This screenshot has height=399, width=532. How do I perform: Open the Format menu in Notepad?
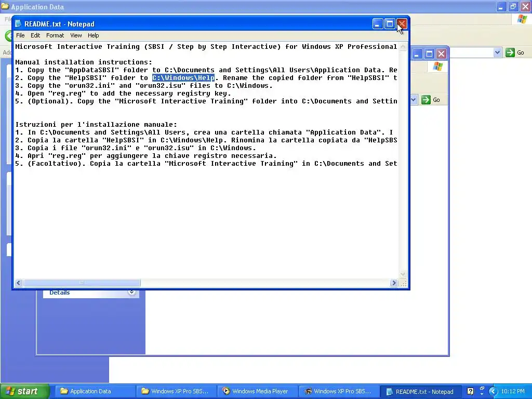55,35
